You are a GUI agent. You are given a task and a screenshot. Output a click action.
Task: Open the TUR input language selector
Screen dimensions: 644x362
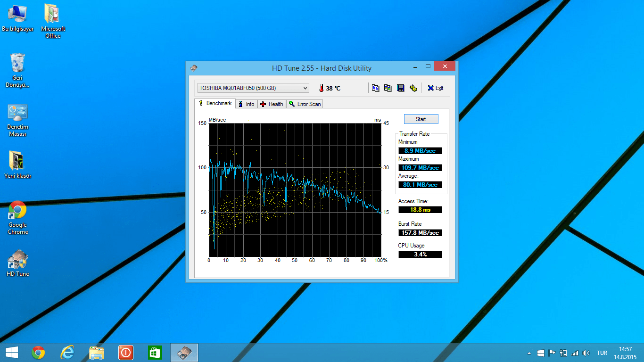[602, 353]
